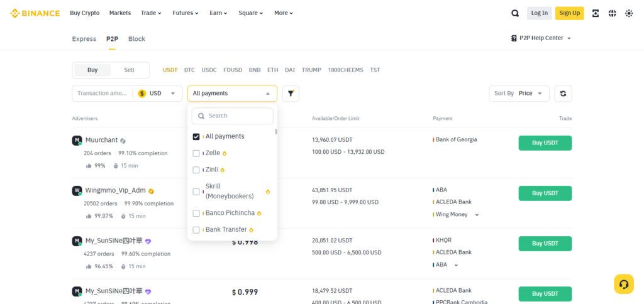Click timer icon in Wingmmo_Vip_Adm row
Viewport: 644px width, 304px height.
123,216
